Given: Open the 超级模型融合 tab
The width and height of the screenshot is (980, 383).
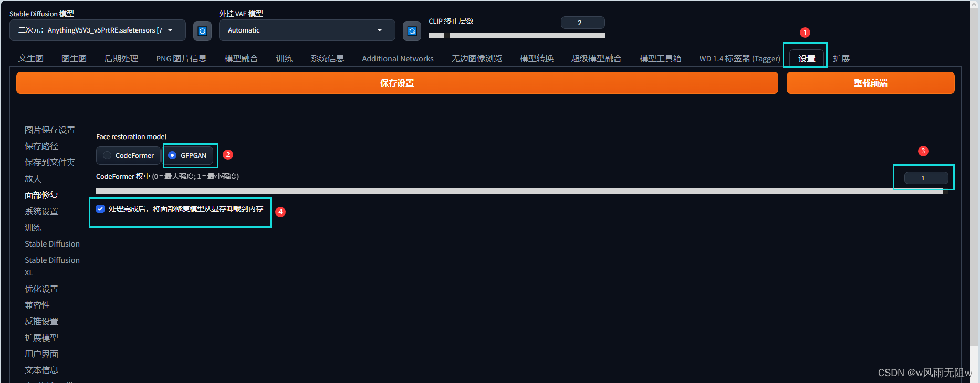Looking at the screenshot, I should [596, 58].
